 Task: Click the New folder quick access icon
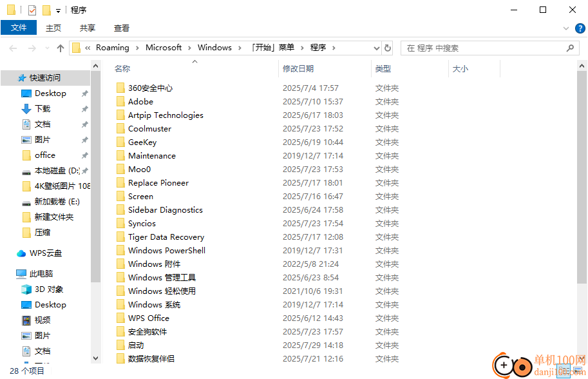(46, 10)
